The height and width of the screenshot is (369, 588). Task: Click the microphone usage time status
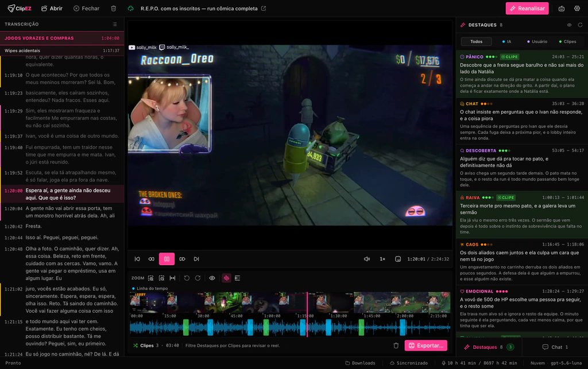pyautogui.click(x=479, y=363)
